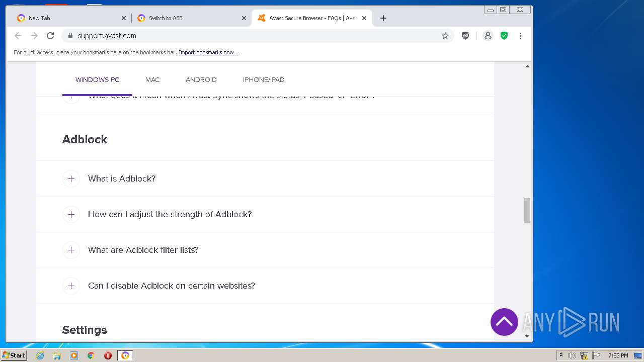
Task: Launch Internet Explorer from the taskbar
Action: pyautogui.click(x=40, y=355)
